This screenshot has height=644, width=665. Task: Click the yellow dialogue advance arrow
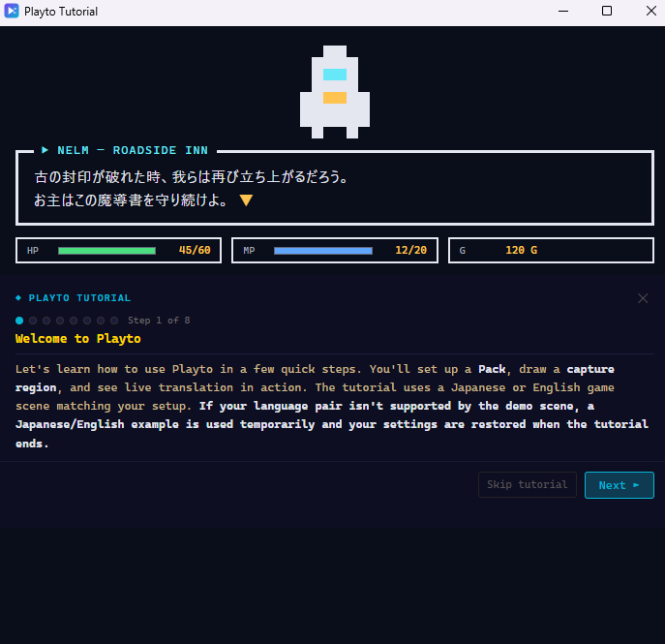(246, 199)
